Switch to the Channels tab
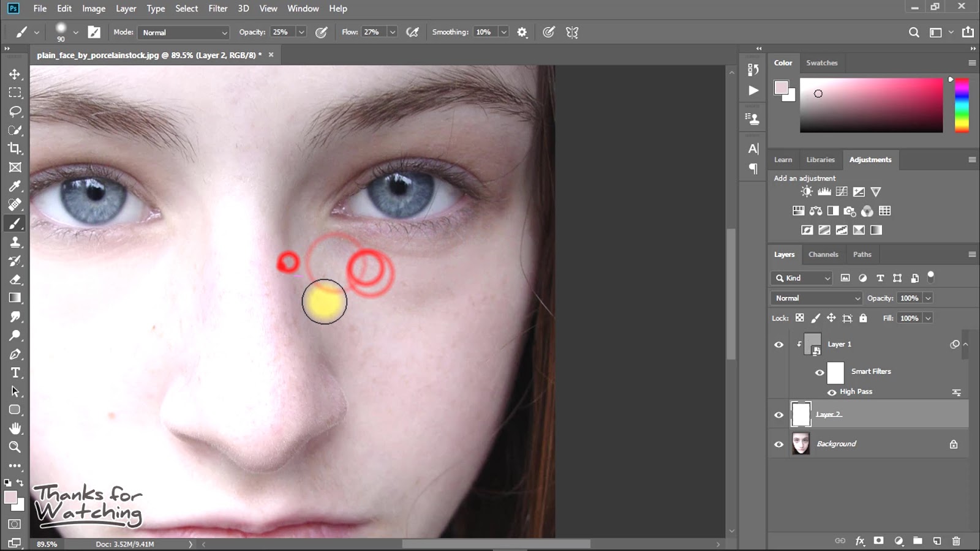The width and height of the screenshot is (980, 551). tap(823, 255)
